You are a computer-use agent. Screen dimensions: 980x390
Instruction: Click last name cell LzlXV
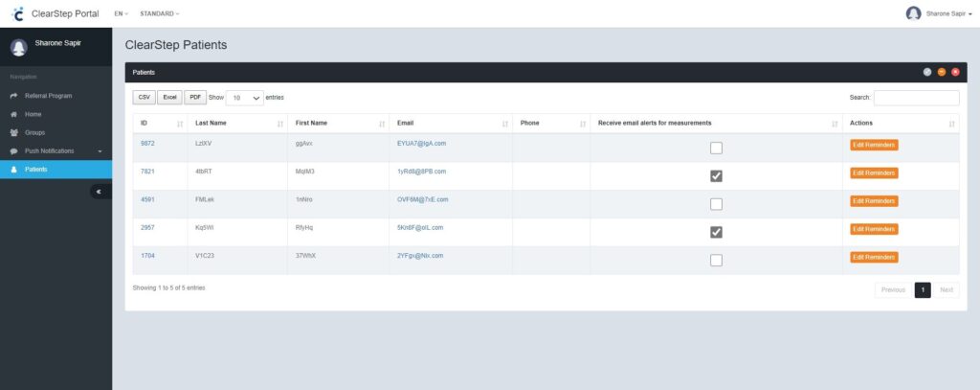click(x=205, y=144)
